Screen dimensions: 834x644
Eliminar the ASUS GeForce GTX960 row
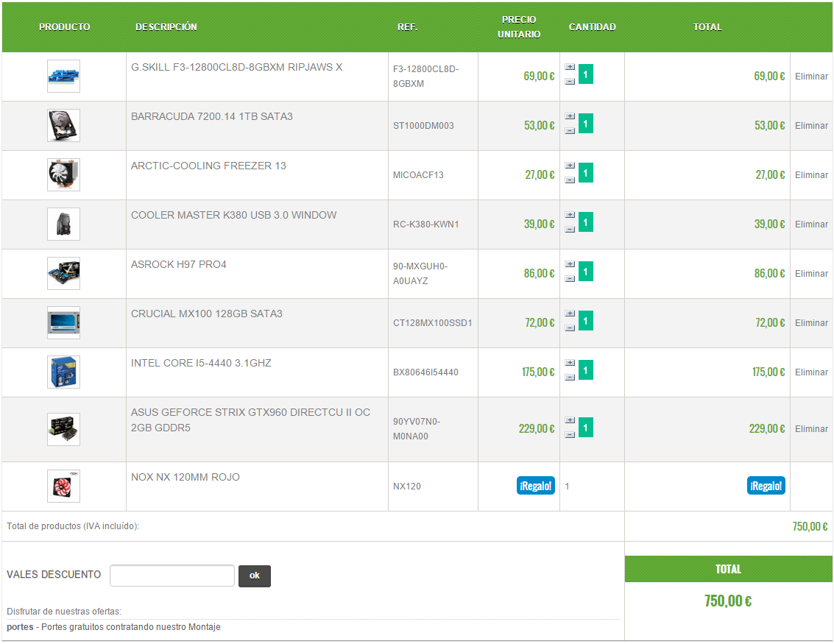pos(811,429)
